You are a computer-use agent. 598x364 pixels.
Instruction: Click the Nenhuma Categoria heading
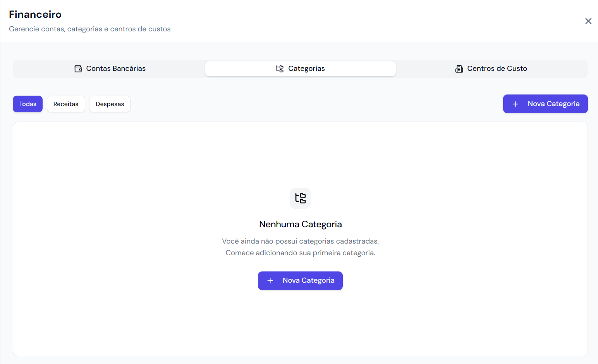pyautogui.click(x=301, y=224)
